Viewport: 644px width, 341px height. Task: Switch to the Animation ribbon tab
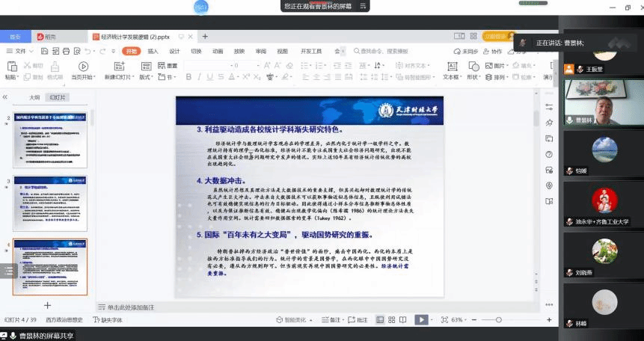(x=217, y=52)
